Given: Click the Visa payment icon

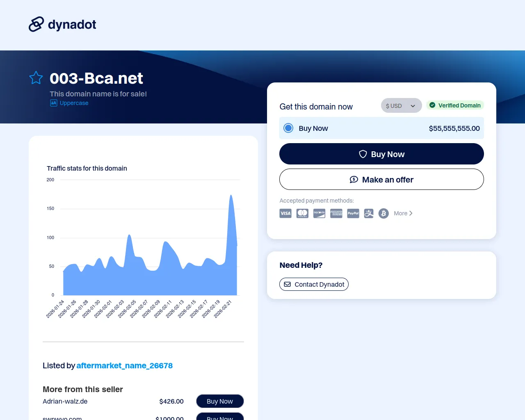Looking at the screenshot, I should pos(285,213).
